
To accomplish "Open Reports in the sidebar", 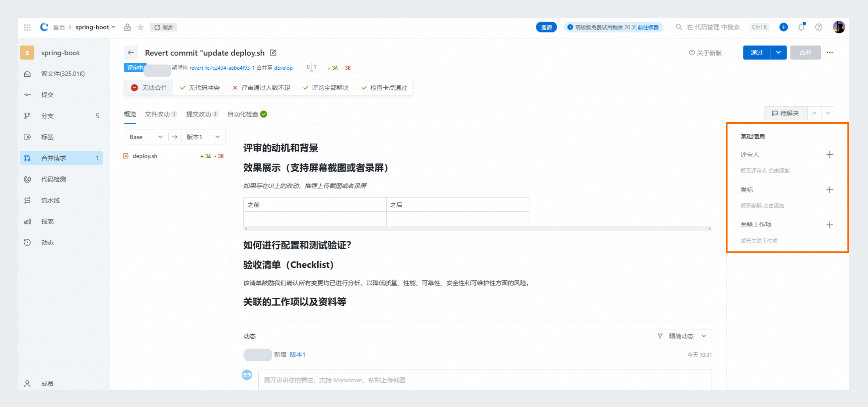I will 62,221.
